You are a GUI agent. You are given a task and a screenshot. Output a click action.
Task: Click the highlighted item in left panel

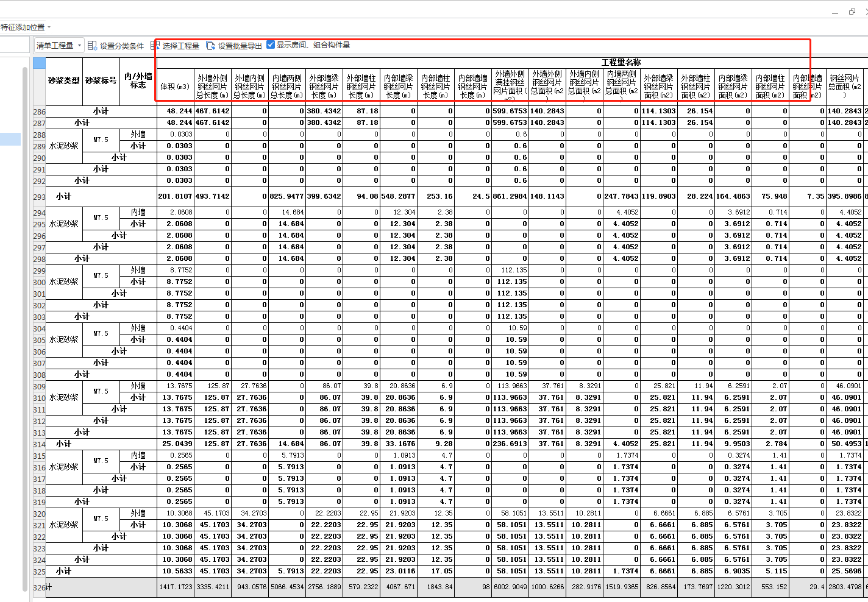(x=10, y=139)
